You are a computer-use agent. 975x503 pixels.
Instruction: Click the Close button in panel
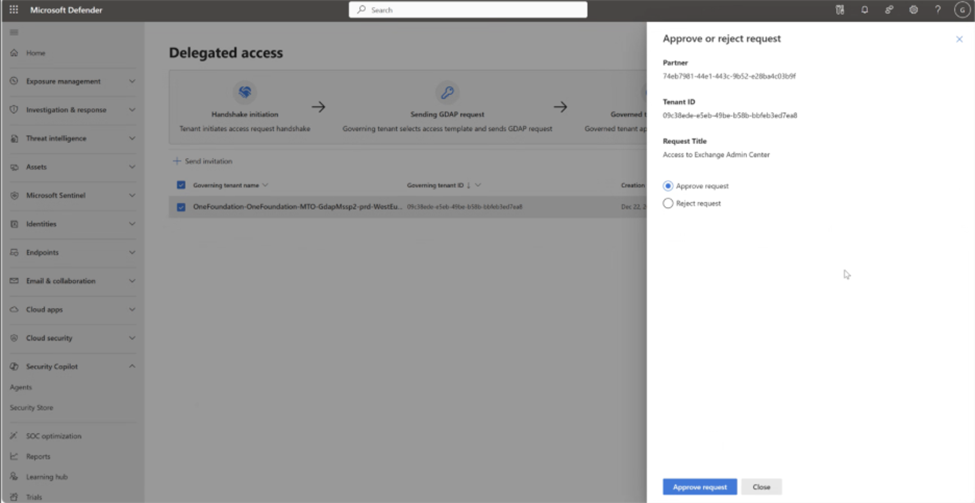pyautogui.click(x=761, y=487)
